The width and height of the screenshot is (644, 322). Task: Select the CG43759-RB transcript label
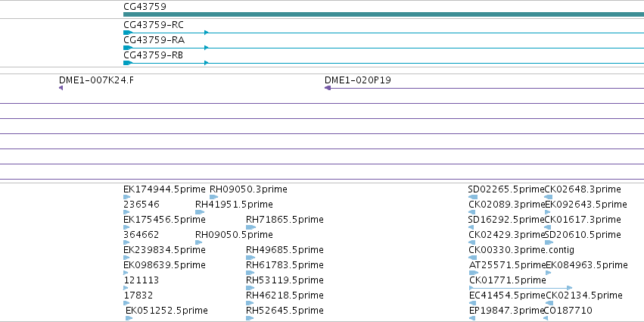153,55
